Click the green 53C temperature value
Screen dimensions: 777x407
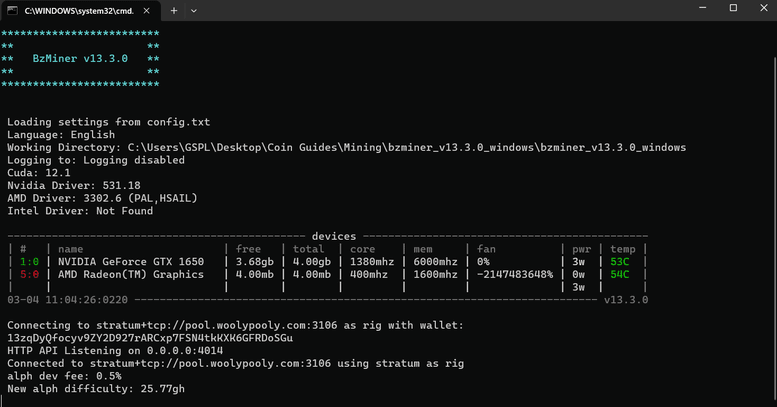point(621,262)
